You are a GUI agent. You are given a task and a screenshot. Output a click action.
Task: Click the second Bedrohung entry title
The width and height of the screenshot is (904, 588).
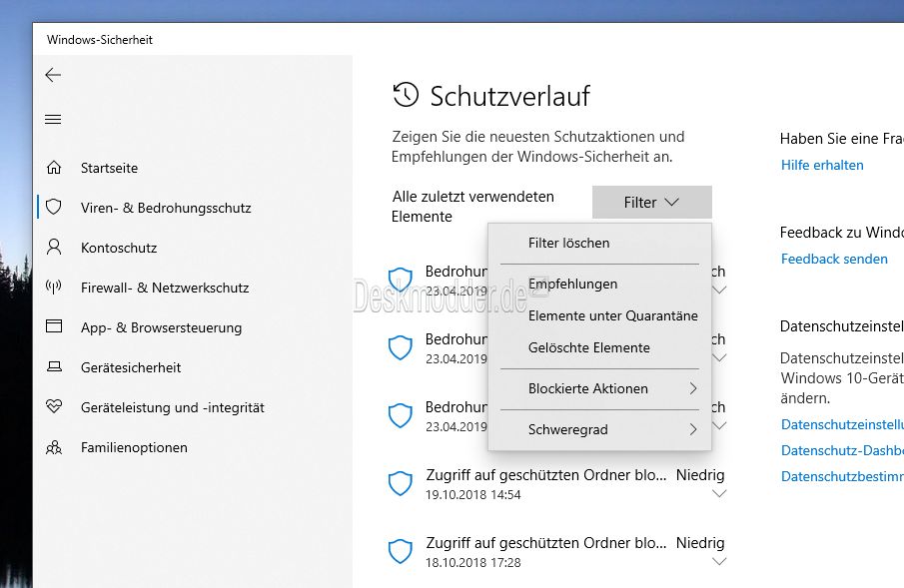pos(456,339)
